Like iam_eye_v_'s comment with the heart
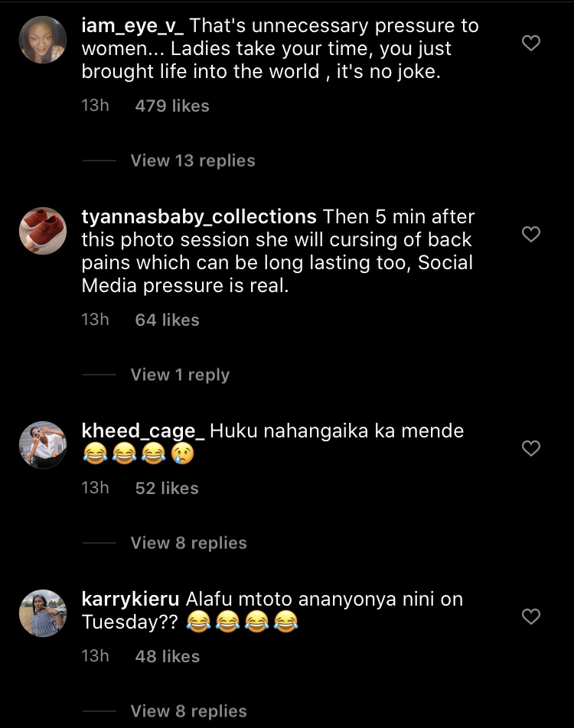Viewport: 574px width, 728px height. coord(530,44)
